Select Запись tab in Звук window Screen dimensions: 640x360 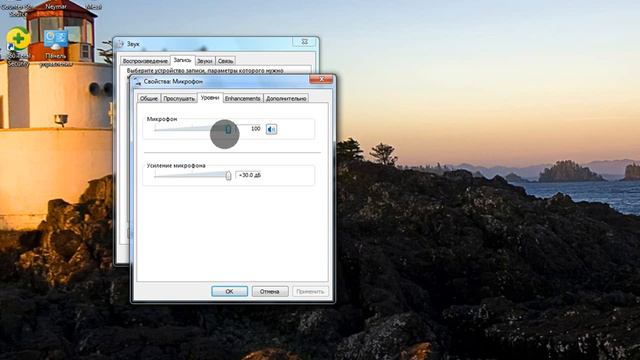pyautogui.click(x=182, y=60)
